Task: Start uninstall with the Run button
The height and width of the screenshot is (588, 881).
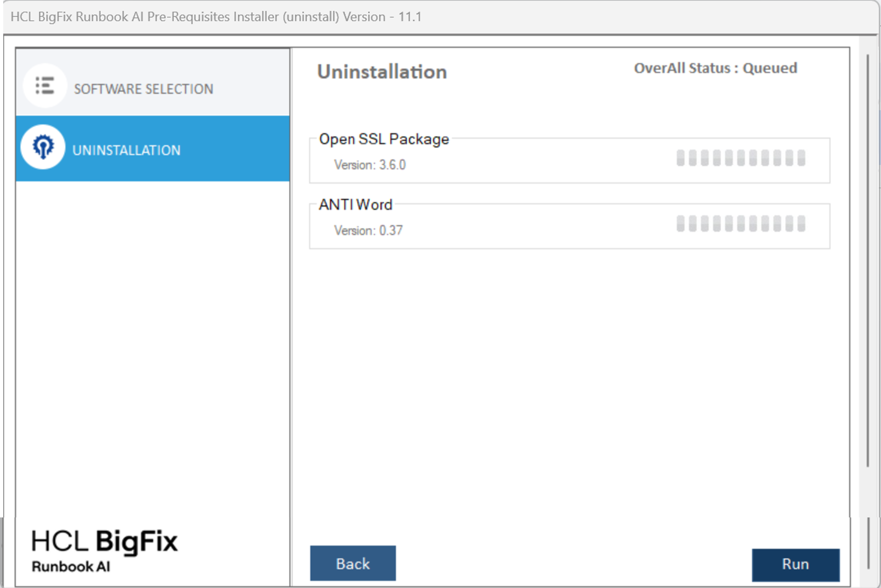Action: click(795, 564)
